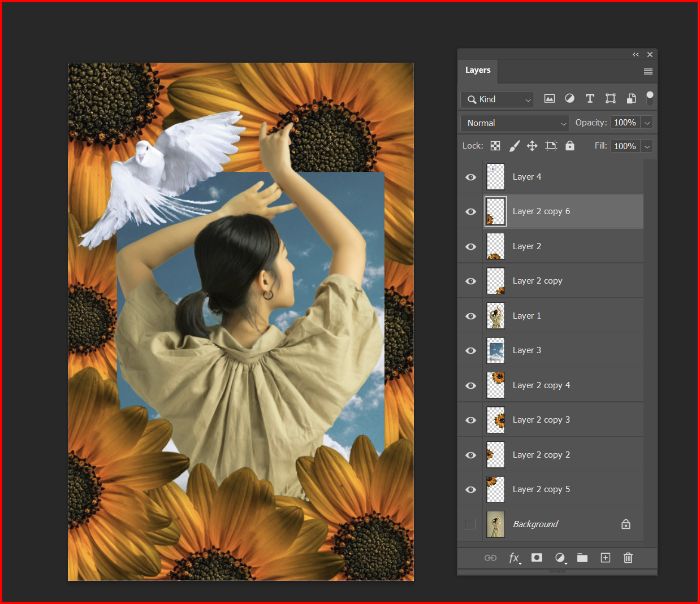700x604 pixels.
Task: Close the Layers panel
Action: (650, 54)
